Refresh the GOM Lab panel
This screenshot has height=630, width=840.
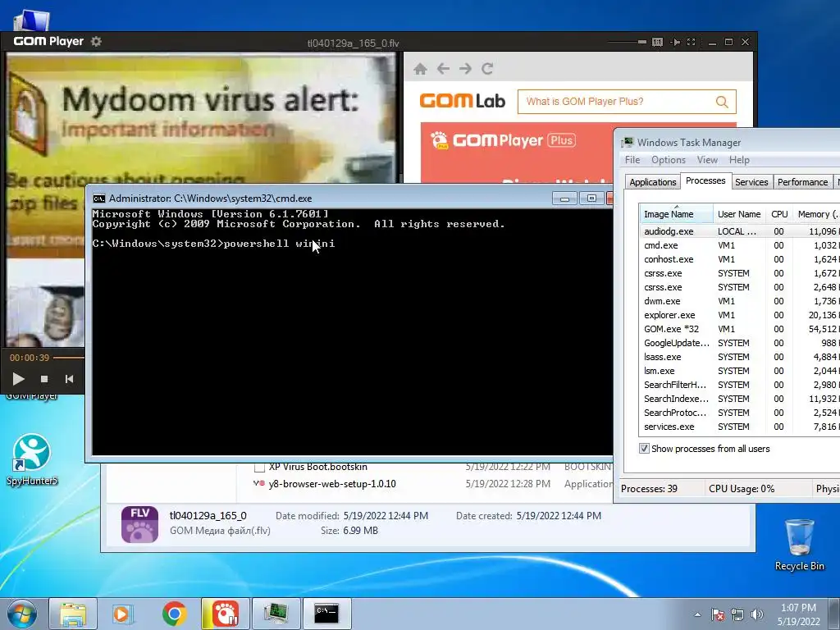[487, 69]
